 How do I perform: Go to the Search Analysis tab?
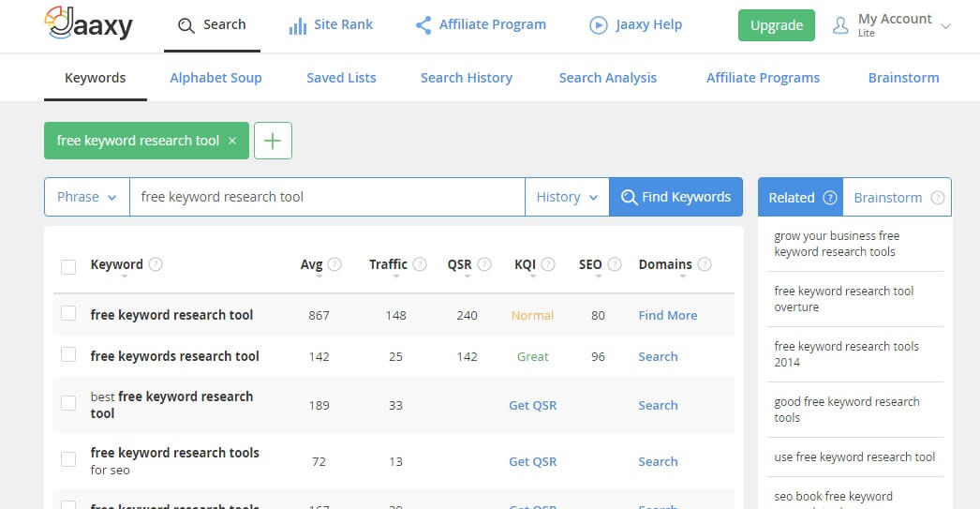(607, 78)
